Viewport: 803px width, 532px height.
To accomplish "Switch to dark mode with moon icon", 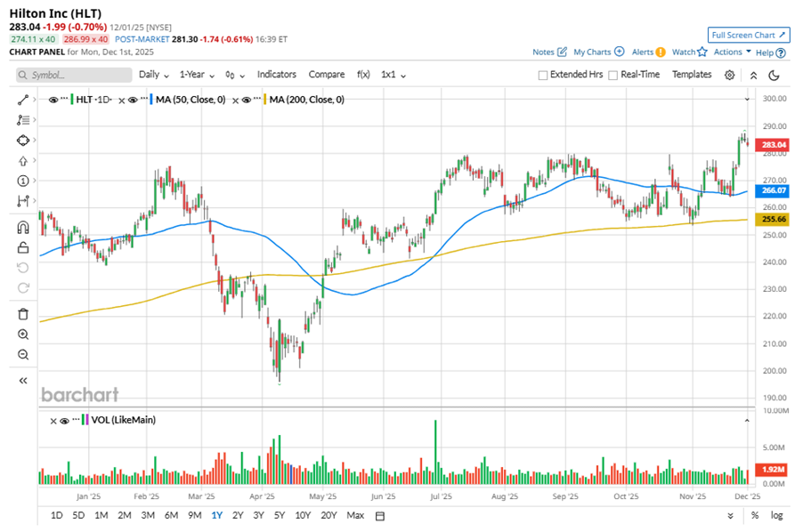I will pyautogui.click(x=774, y=75).
